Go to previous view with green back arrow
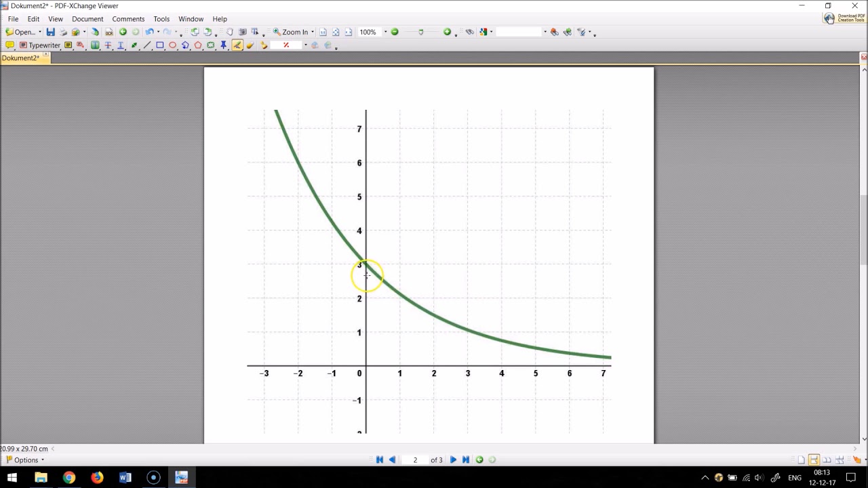Image resolution: width=868 pixels, height=488 pixels. click(x=123, y=32)
